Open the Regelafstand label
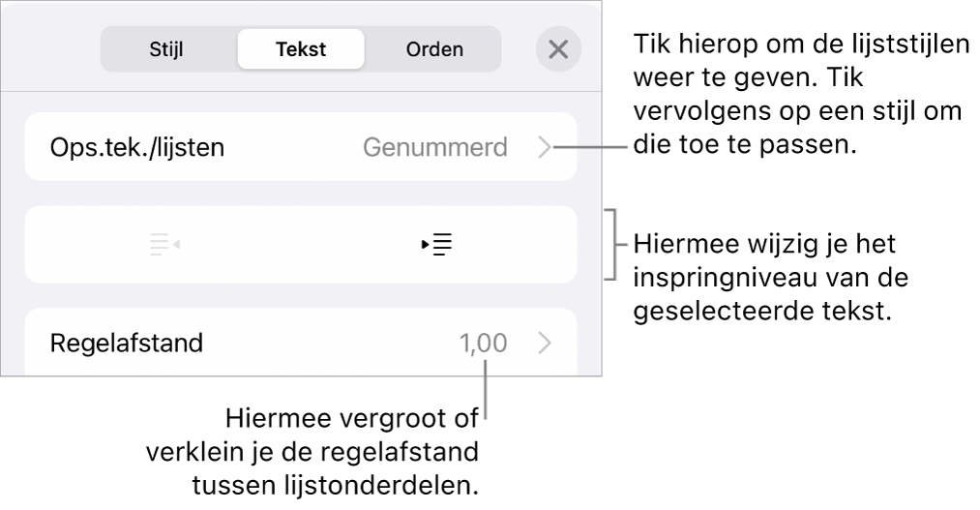980x510 pixels. 126,344
